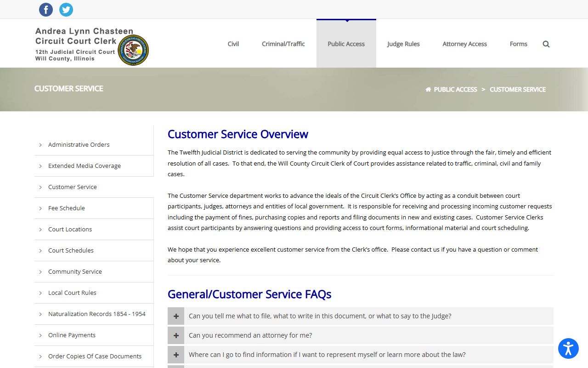
Task: Open the Facebook page icon
Action: tap(46, 10)
